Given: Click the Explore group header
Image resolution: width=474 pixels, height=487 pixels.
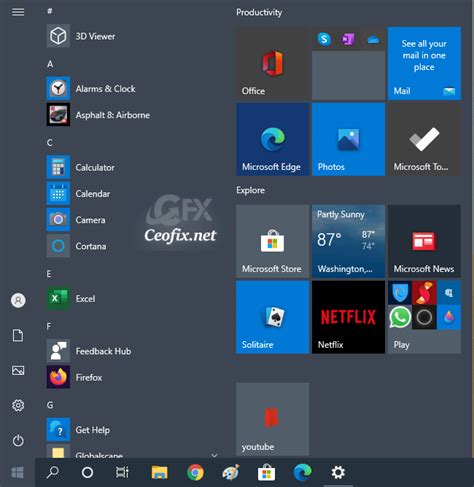Looking at the screenshot, I should pos(250,190).
